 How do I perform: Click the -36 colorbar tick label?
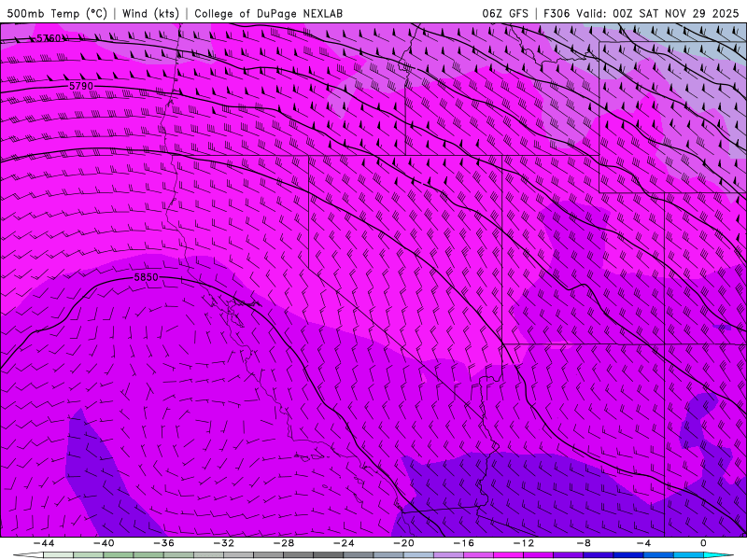[x=163, y=543]
